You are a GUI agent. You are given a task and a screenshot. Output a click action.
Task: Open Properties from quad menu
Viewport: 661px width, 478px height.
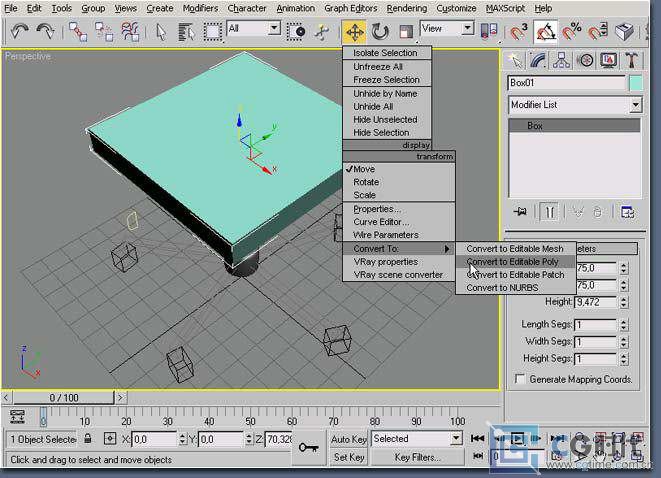[399, 209]
